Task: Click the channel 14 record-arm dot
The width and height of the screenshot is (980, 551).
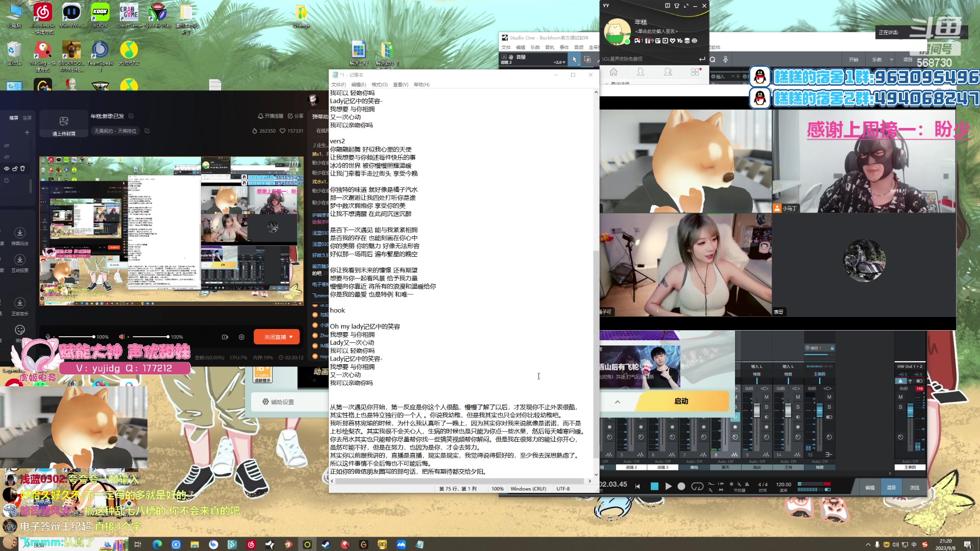Action: coord(798,427)
